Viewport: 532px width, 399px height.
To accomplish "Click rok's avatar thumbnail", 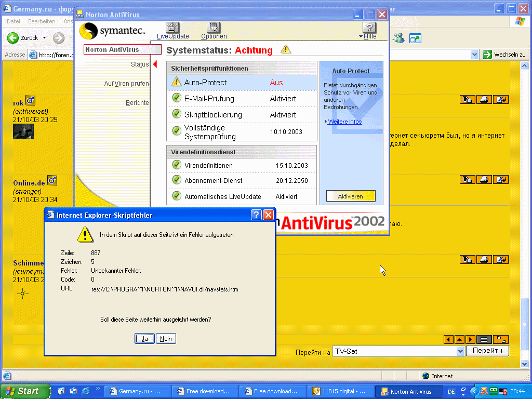I will click(x=23, y=131).
